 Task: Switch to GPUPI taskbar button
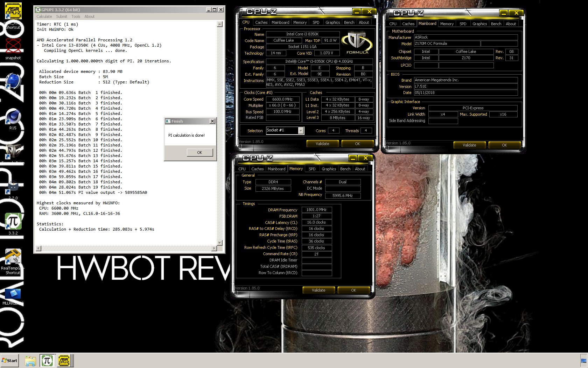click(x=47, y=361)
